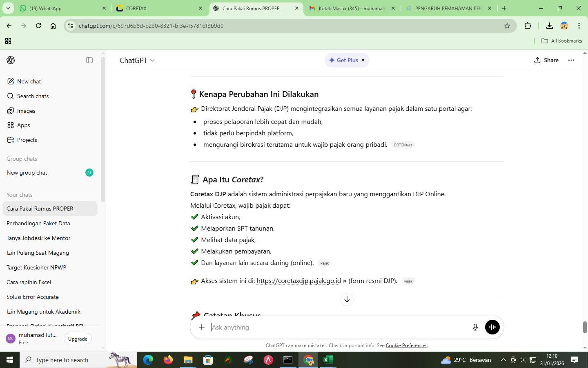Activate the dictation microphone
Viewport: 588px width, 368px height.
point(475,327)
